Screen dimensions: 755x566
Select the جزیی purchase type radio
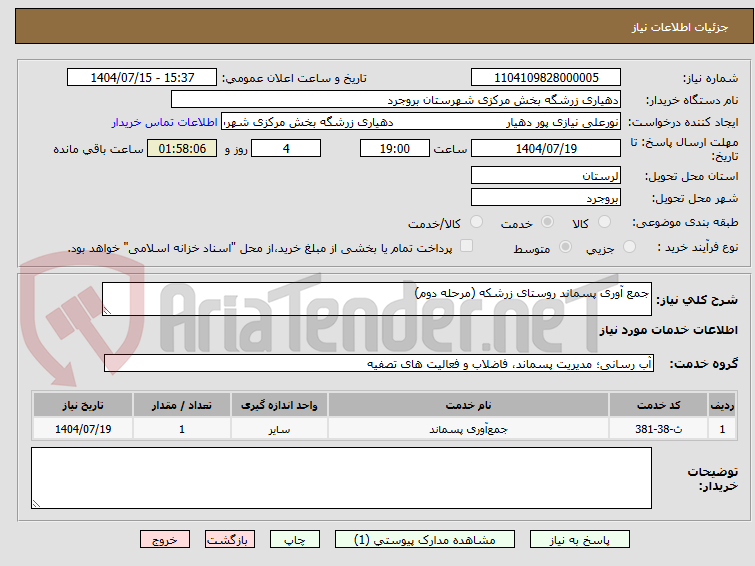629,247
